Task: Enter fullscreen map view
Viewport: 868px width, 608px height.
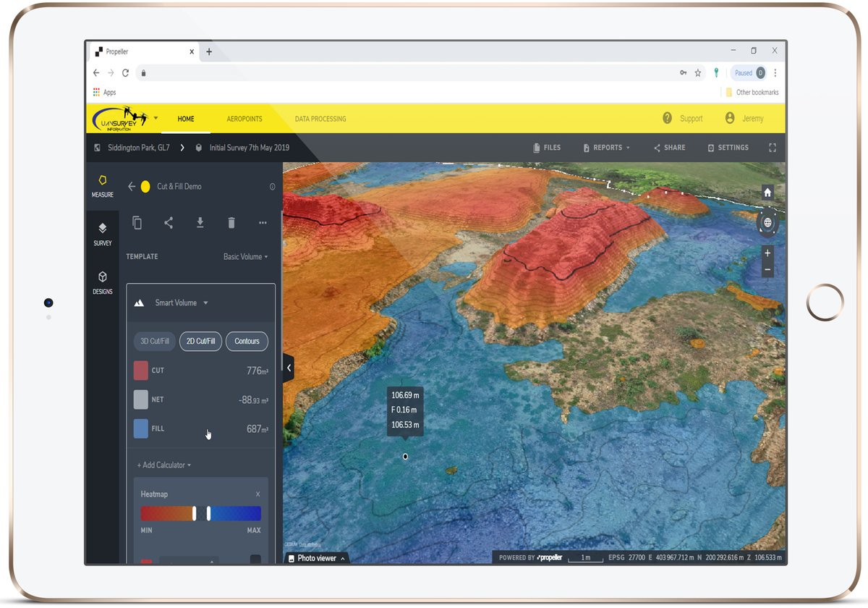Action: 773,148
